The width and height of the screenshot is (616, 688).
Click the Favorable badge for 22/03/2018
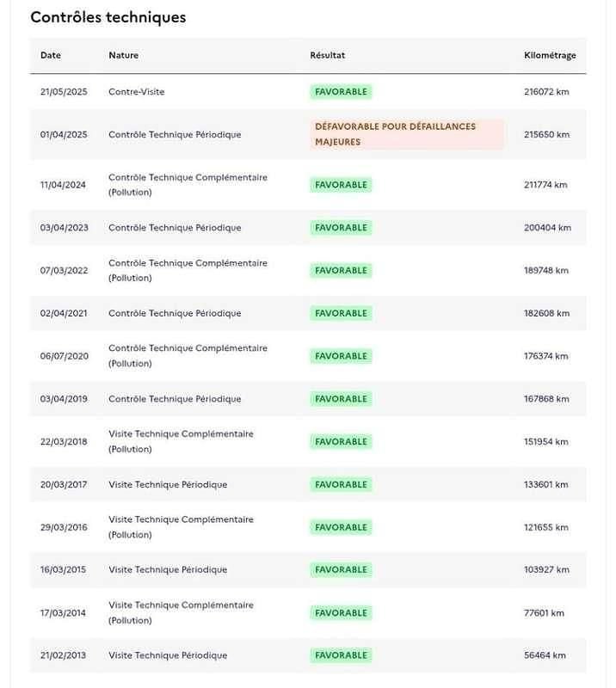(341, 442)
